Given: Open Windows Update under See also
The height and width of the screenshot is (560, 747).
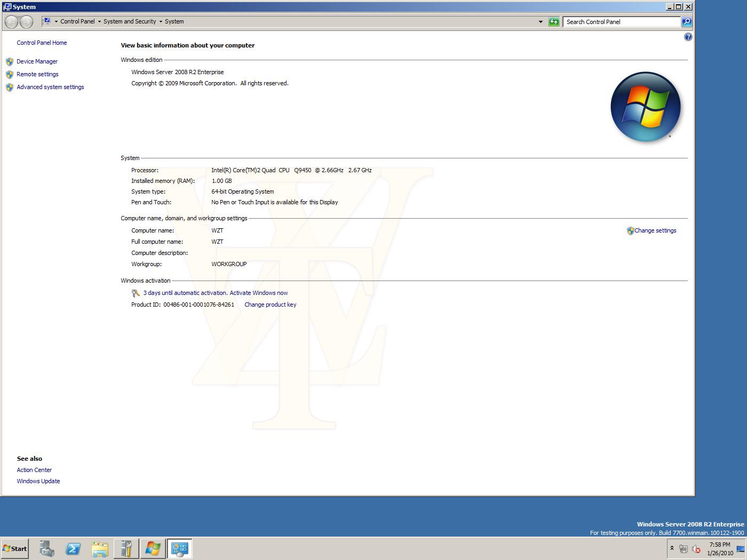Looking at the screenshot, I should pyautogui.click(x=38, y=481).
